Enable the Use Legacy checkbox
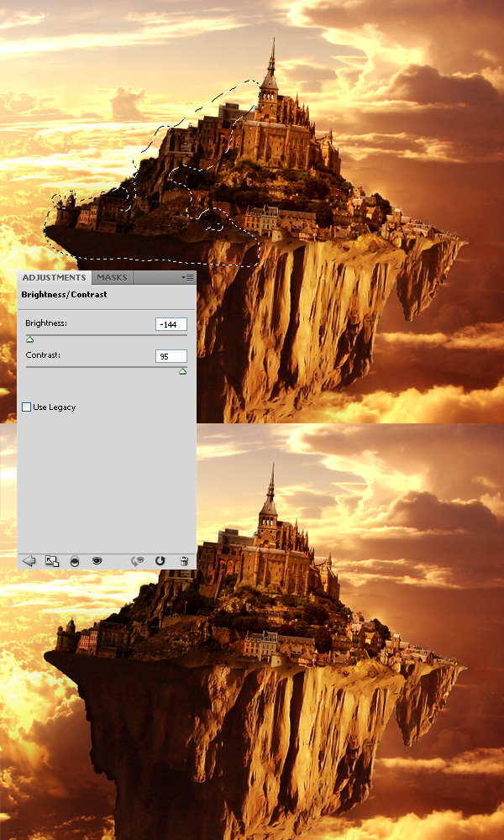This screenshot has width=504, height=840. [x=26, y=407]
